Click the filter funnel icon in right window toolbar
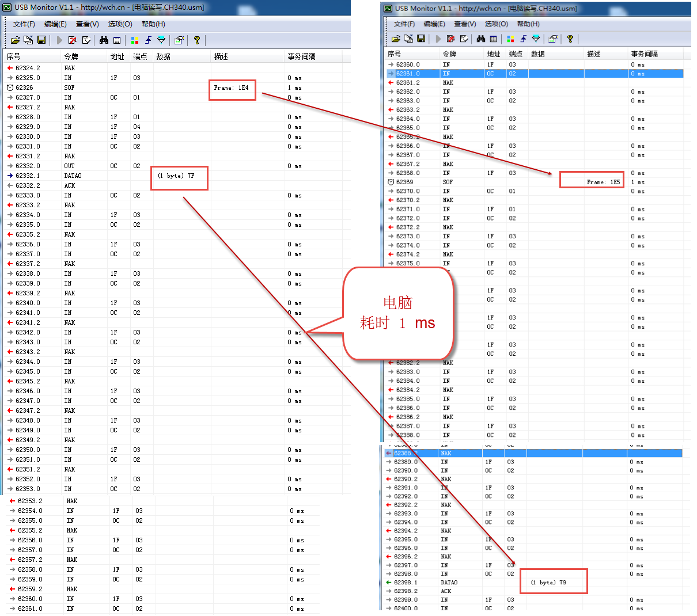This screenshot has width=697, height=616. coord(536,39)
